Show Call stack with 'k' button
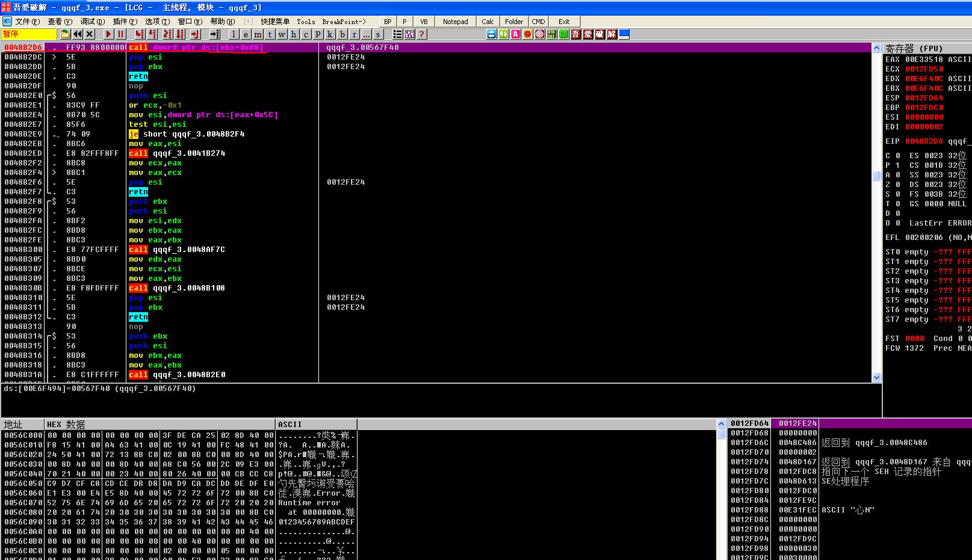Image resolution: width=972 pixels, height=560 pixels. 330,34
